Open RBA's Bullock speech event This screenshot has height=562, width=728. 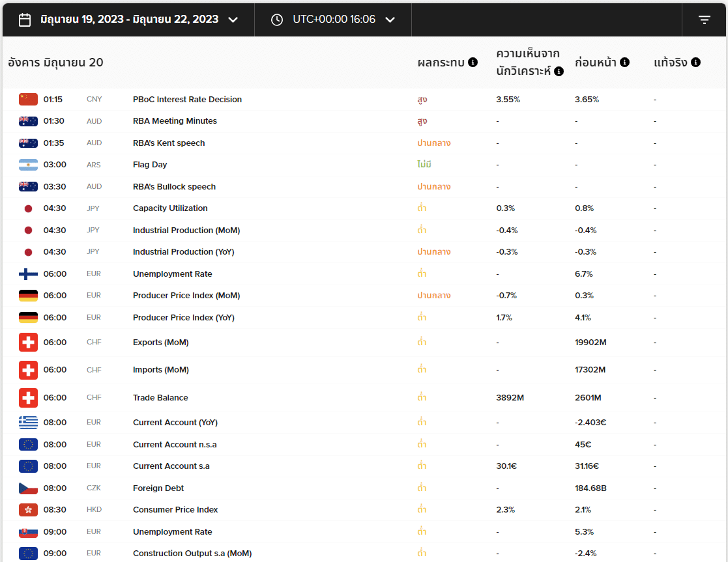tap(174, 186)
